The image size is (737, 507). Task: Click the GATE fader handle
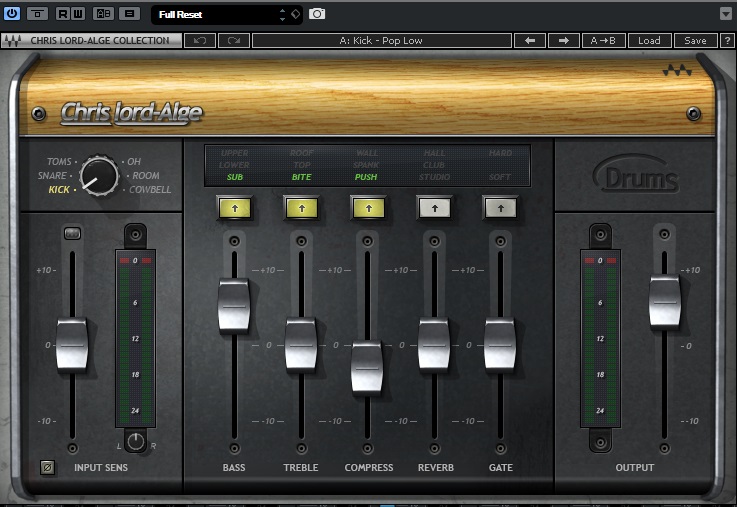pyautogui.click(x=500, y=346)
